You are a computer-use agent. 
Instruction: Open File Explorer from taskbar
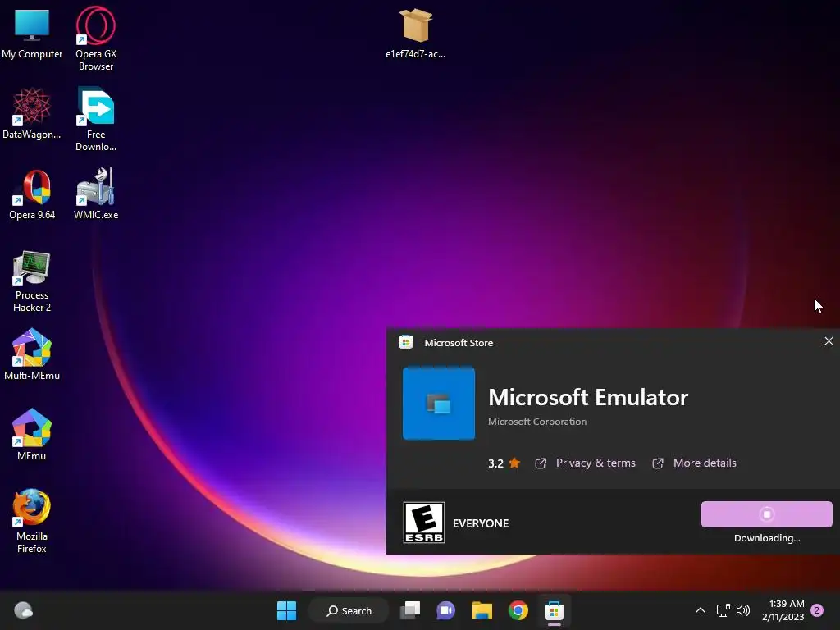(x=482, y=610)
